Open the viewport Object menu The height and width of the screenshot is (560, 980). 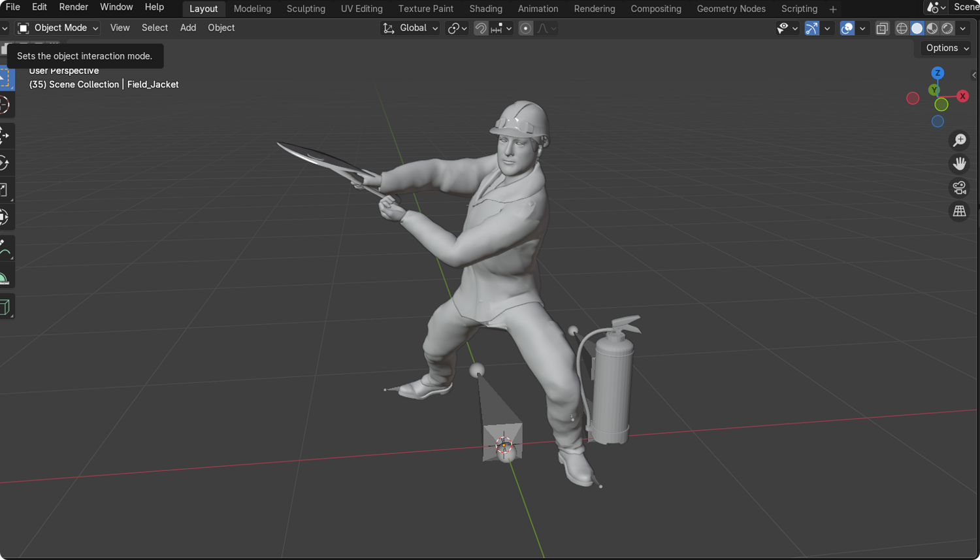[221, 28]
